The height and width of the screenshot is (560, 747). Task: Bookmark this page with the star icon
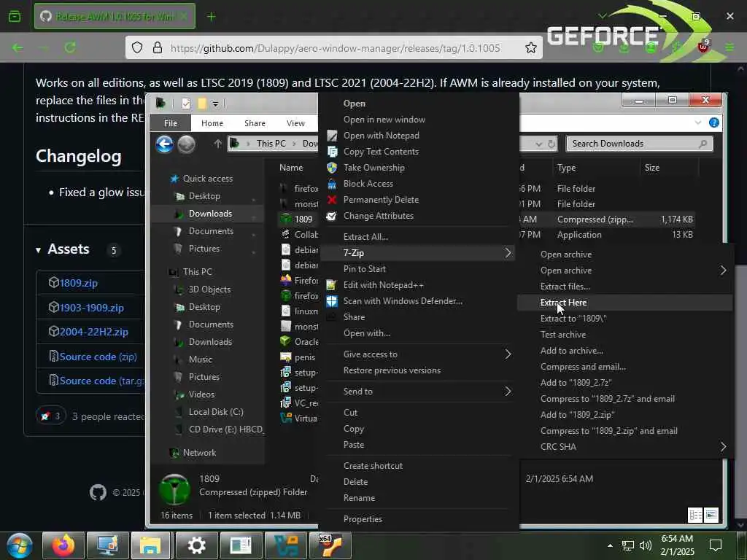[x=531, y=47]
